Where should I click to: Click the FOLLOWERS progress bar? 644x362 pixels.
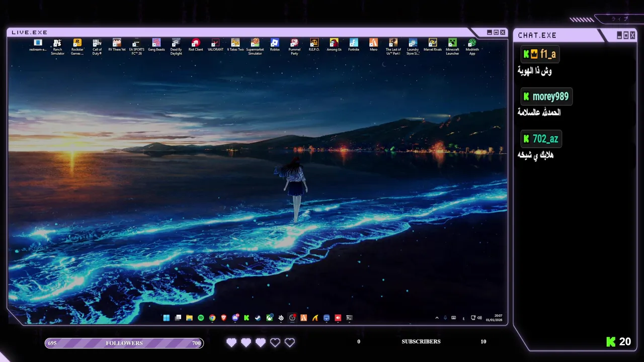pyautogui.click(x=124, y=343)
